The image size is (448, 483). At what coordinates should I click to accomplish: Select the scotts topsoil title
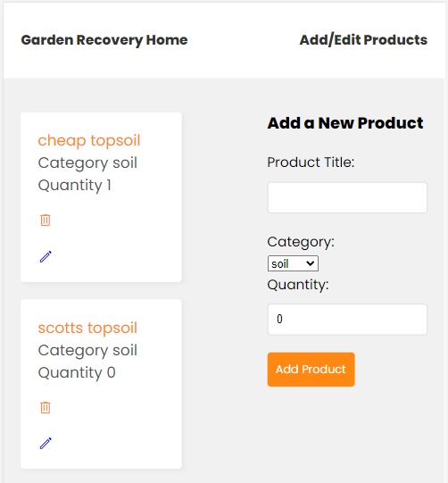tap(87, 328)
